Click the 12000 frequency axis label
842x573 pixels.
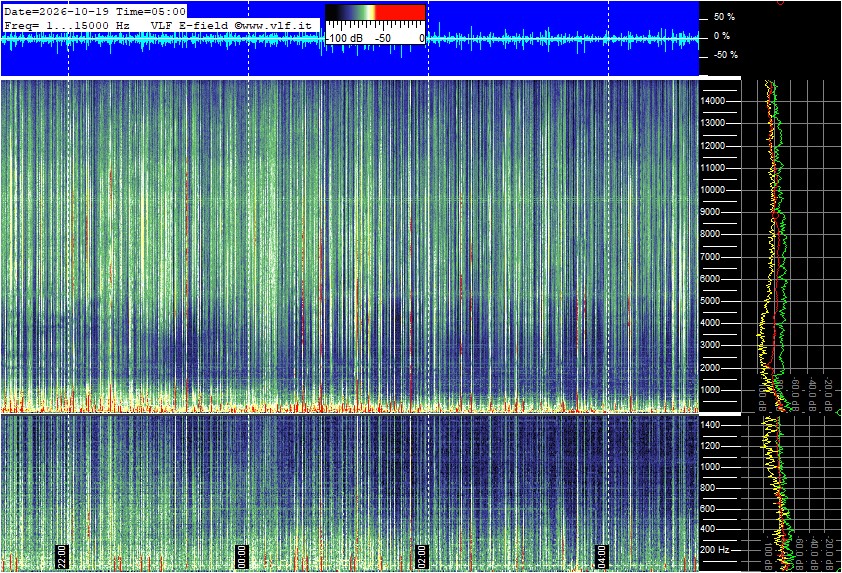pos(713,146)
